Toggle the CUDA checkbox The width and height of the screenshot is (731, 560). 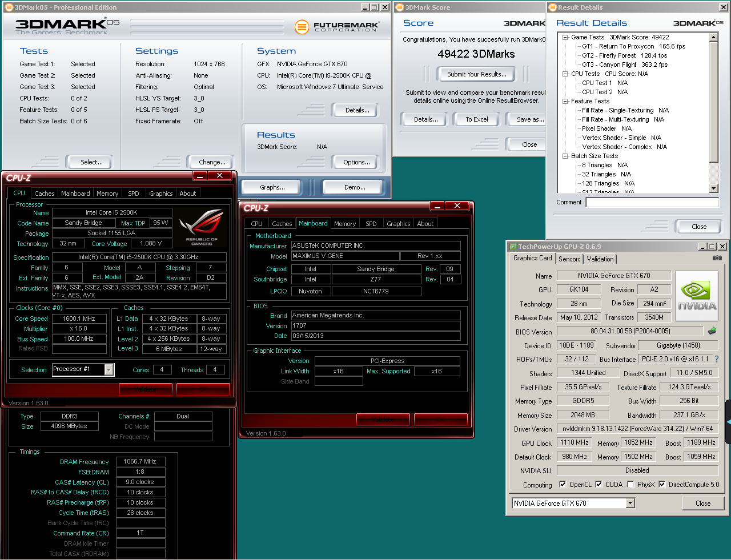click(599, 484)
